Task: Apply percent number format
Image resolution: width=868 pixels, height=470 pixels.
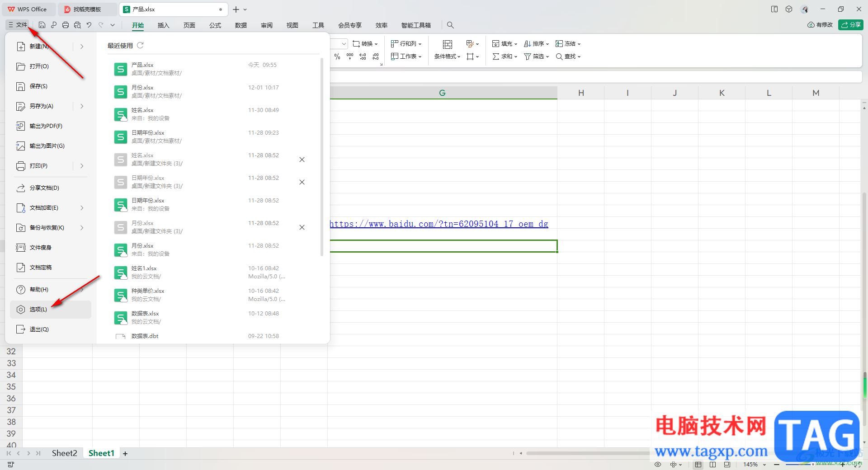Action: (337, 56)
